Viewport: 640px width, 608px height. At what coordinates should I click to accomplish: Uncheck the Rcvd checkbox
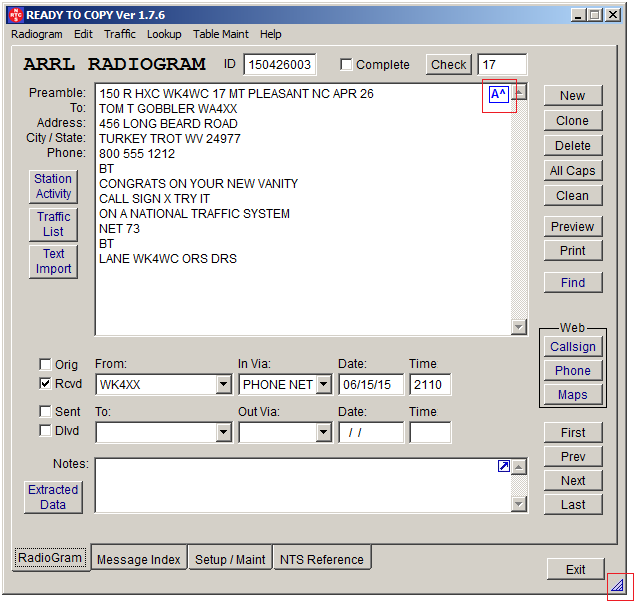click(45, 384)
